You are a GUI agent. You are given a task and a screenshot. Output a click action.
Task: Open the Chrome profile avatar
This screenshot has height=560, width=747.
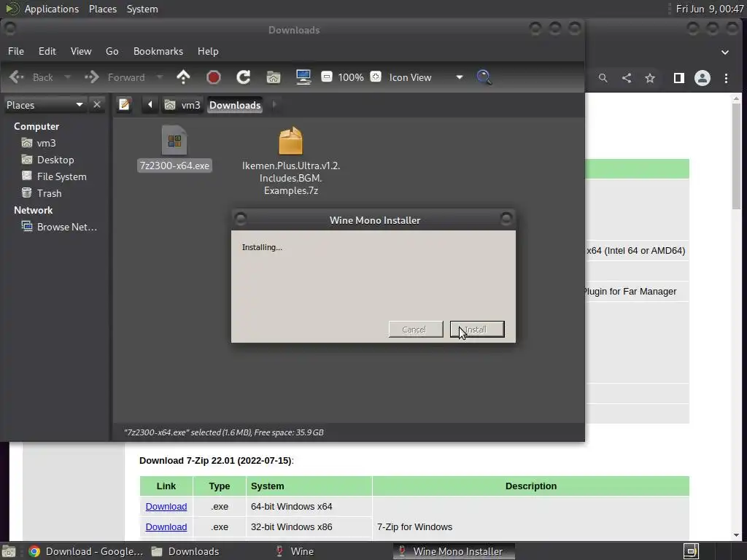point(703,78)
